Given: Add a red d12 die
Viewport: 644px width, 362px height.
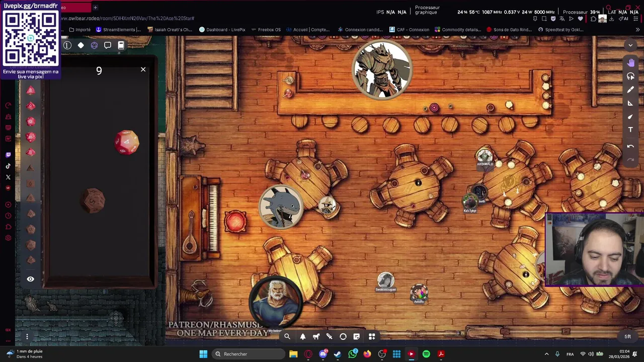Looking at the screenshot, I should (x=31, y=121).
